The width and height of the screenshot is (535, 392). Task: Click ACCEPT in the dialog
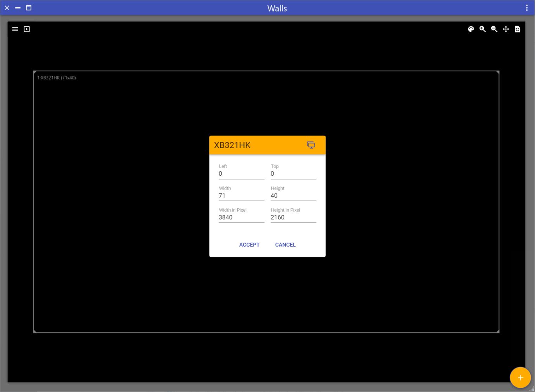pos(249,245)
